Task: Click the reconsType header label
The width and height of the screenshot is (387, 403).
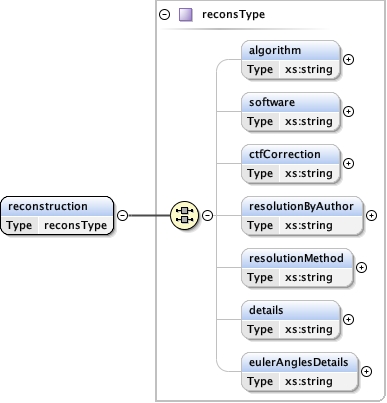Action: coord(233,15)
